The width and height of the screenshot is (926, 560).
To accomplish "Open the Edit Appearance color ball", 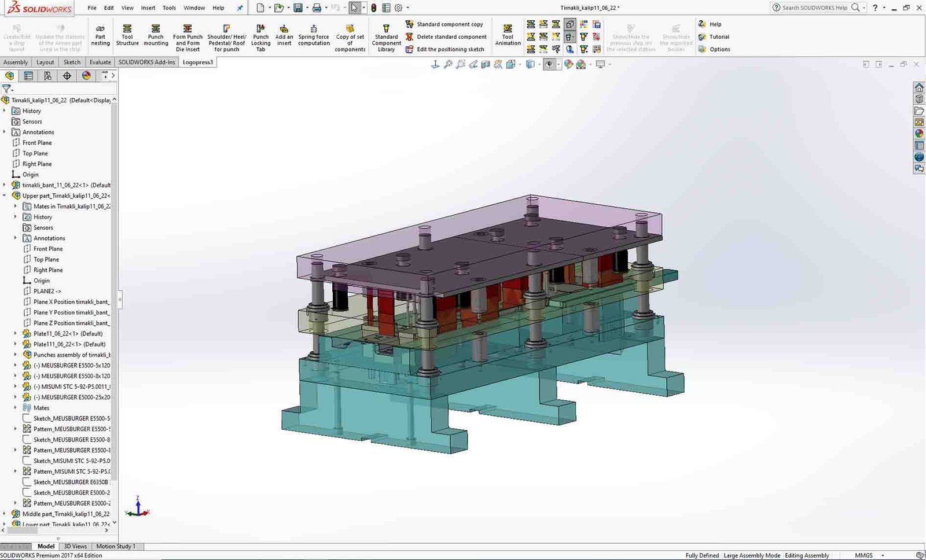I will coord(568,65).
